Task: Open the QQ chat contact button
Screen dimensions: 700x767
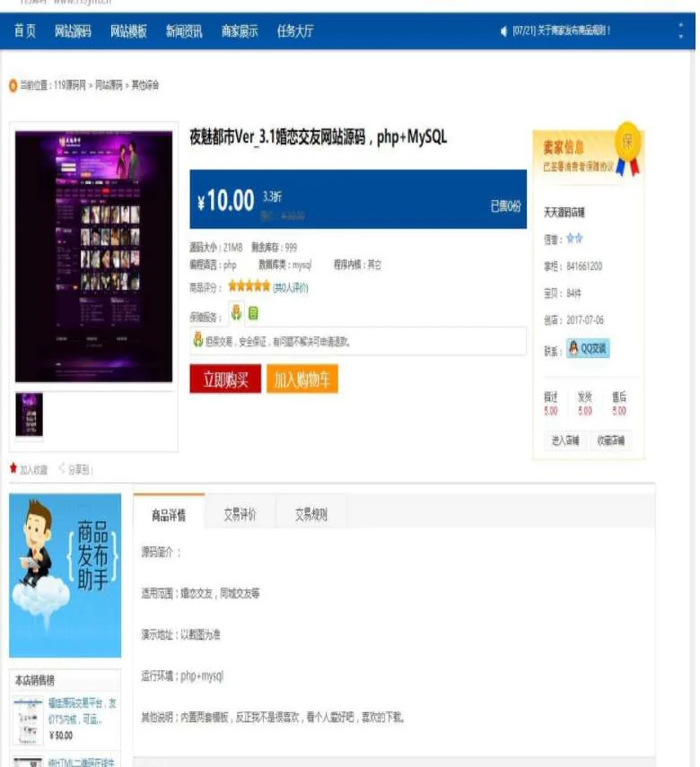Action: pos(588,349)
